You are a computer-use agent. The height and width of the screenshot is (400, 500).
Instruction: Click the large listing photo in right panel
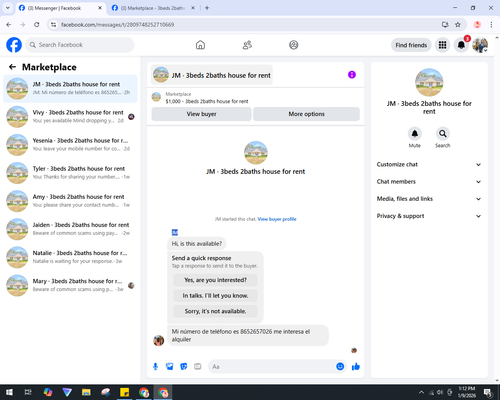pyautogui.click(x=429, y=82)
